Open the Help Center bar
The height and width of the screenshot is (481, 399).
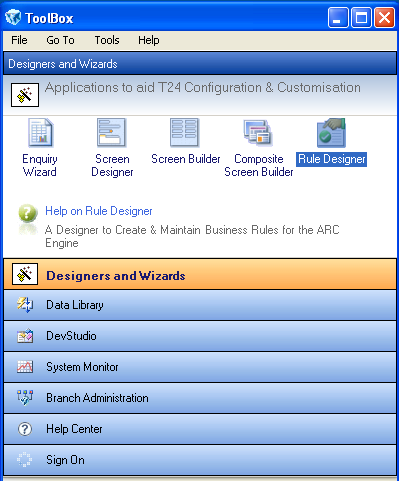point(200,429)
